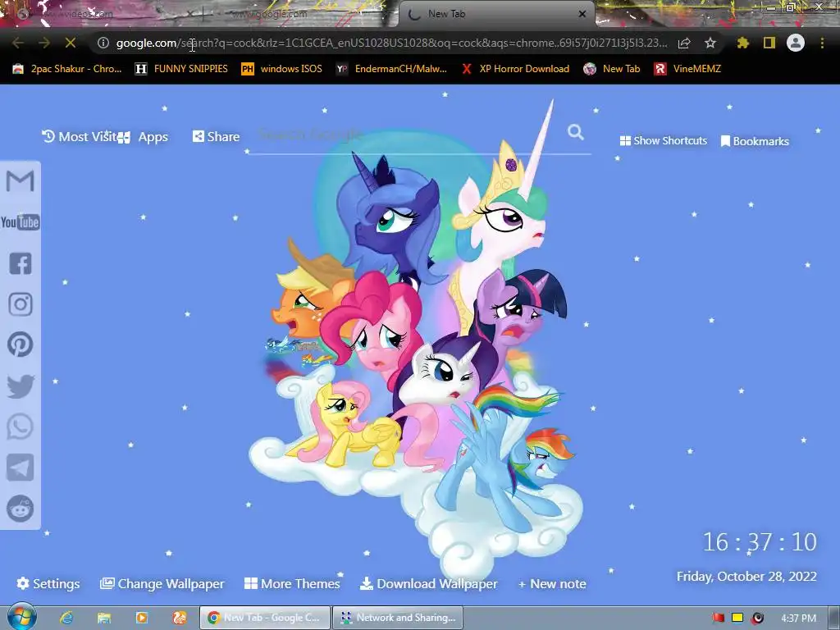Click the address bar URL
This screenshot has height=630, width=840.
point(391,43)
